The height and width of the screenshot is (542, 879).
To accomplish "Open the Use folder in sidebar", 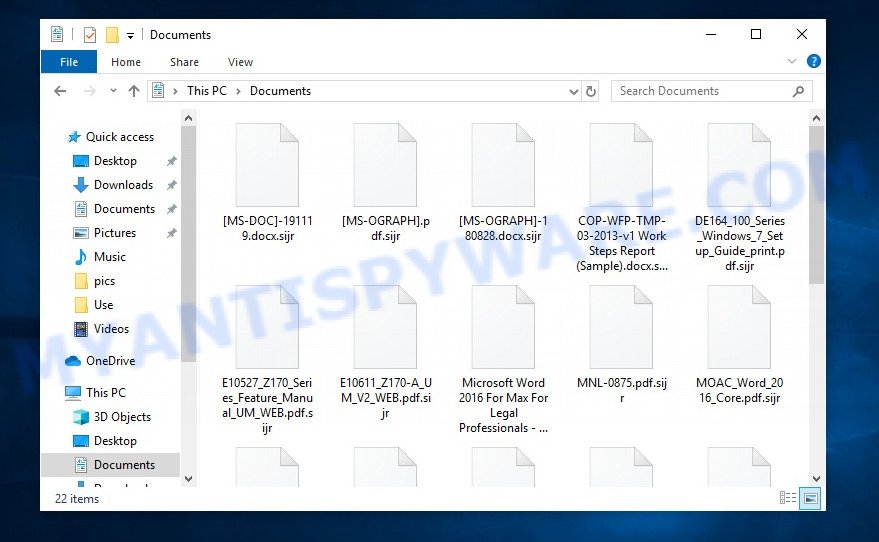I will coord(103,305).
